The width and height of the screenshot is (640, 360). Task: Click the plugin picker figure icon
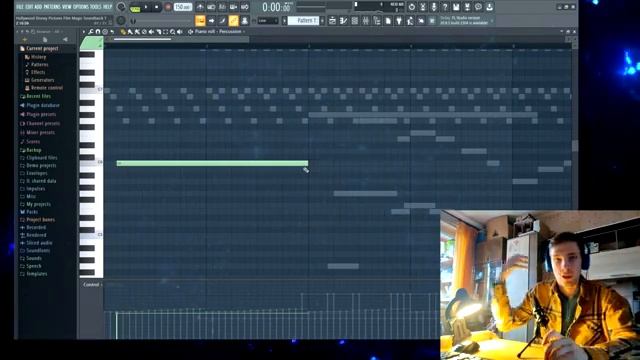point(410,20)
